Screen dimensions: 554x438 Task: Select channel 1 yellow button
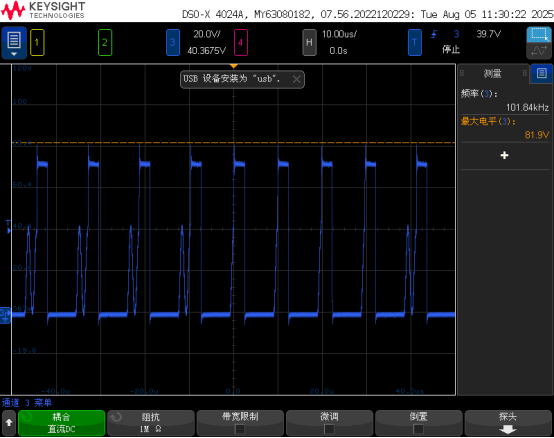coord(37,43)
